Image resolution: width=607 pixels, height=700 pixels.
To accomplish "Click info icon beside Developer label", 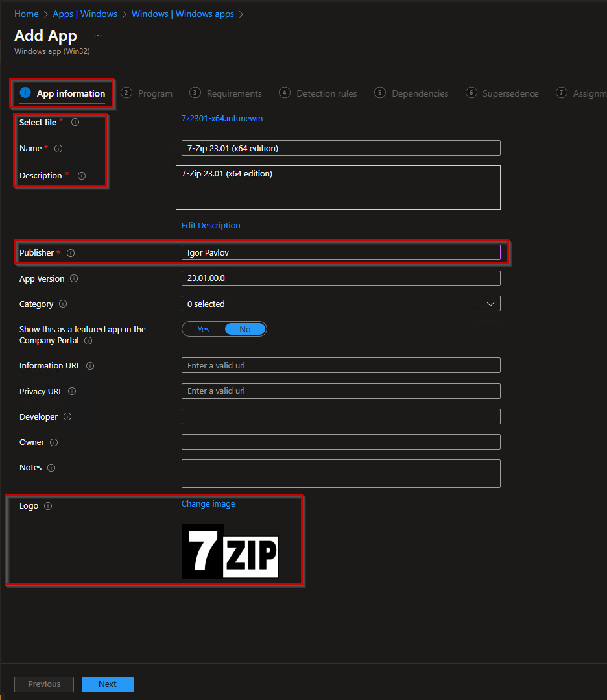I will [x=67, y=417].
